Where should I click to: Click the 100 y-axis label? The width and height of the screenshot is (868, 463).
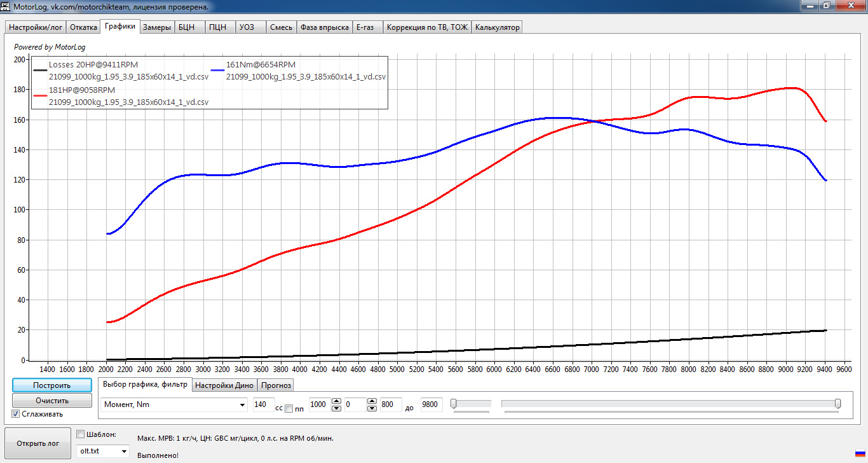click(x=20, y=210)
